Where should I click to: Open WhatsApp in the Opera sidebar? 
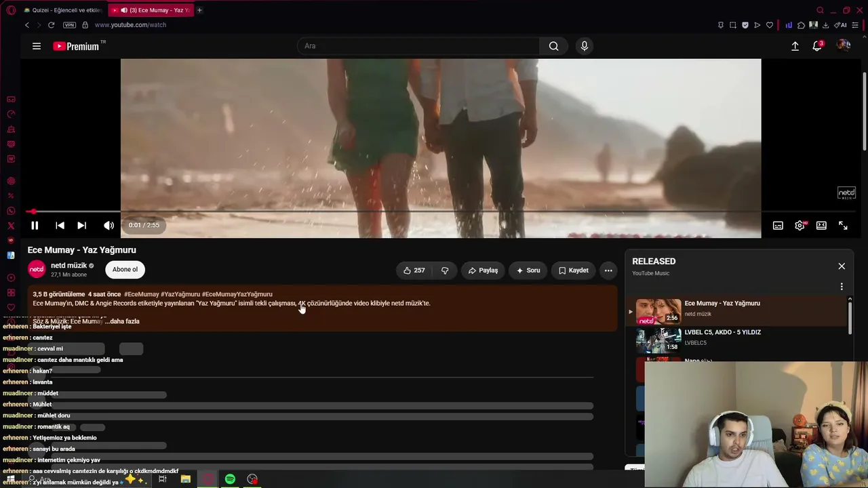coord(11,211)
